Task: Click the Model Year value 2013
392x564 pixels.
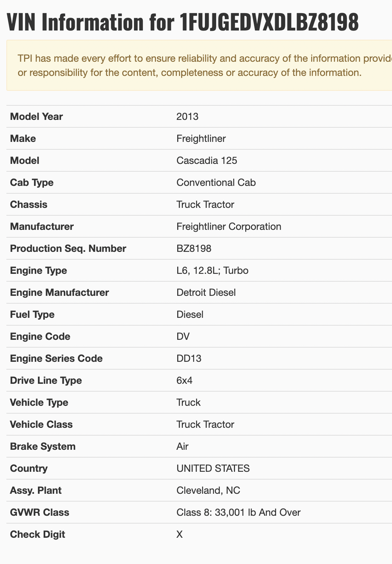Action: 187,117
